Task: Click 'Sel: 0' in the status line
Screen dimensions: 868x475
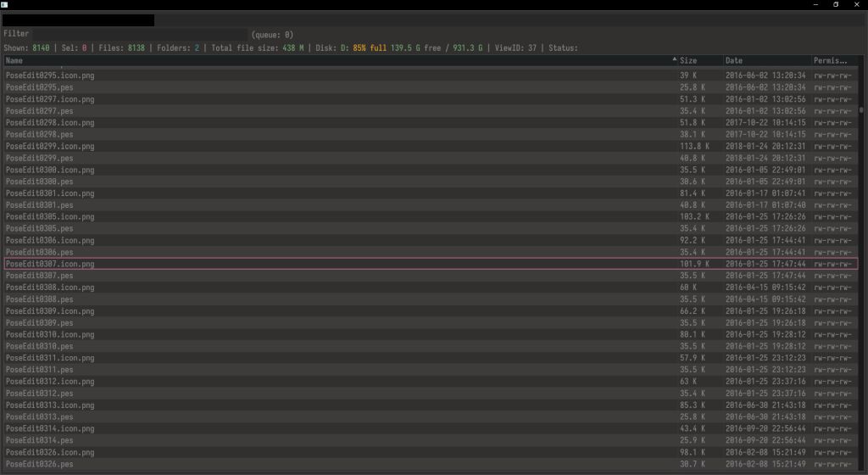Action: [x=75, y=48]
